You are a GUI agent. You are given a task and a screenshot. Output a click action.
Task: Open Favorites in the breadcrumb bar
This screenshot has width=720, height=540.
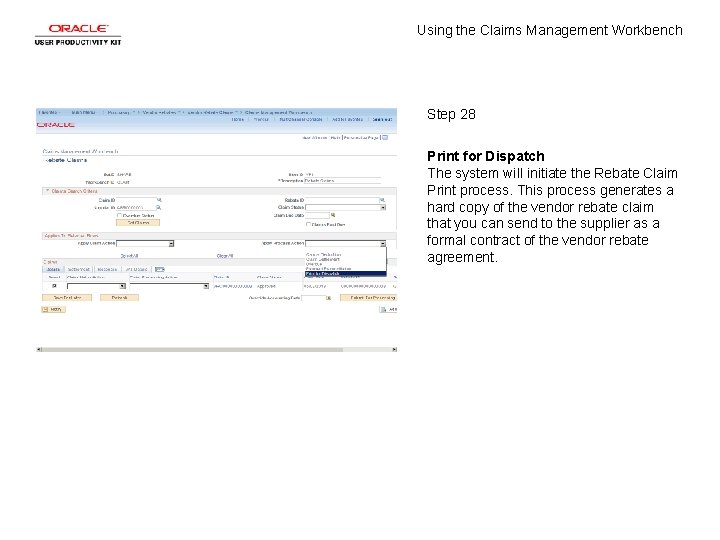pos(49,112)
